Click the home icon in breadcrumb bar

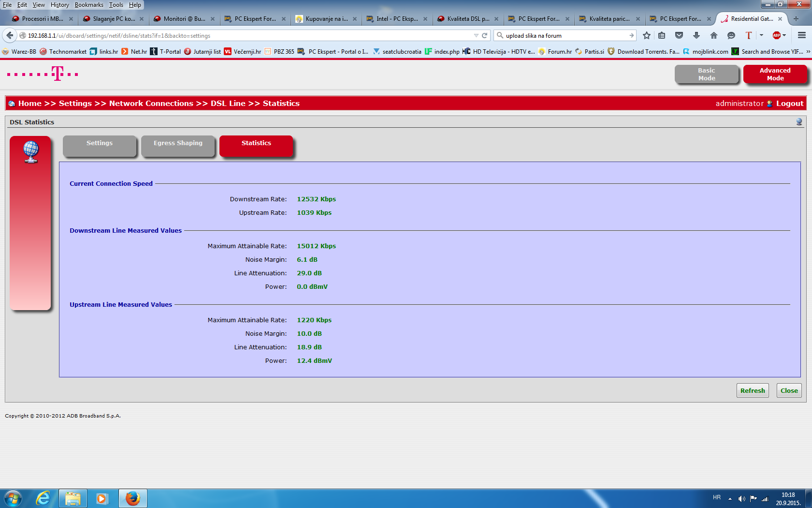[12, 104]
